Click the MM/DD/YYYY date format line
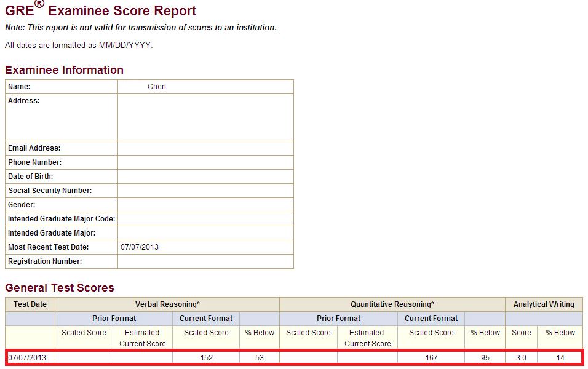 tap(79, 46)
